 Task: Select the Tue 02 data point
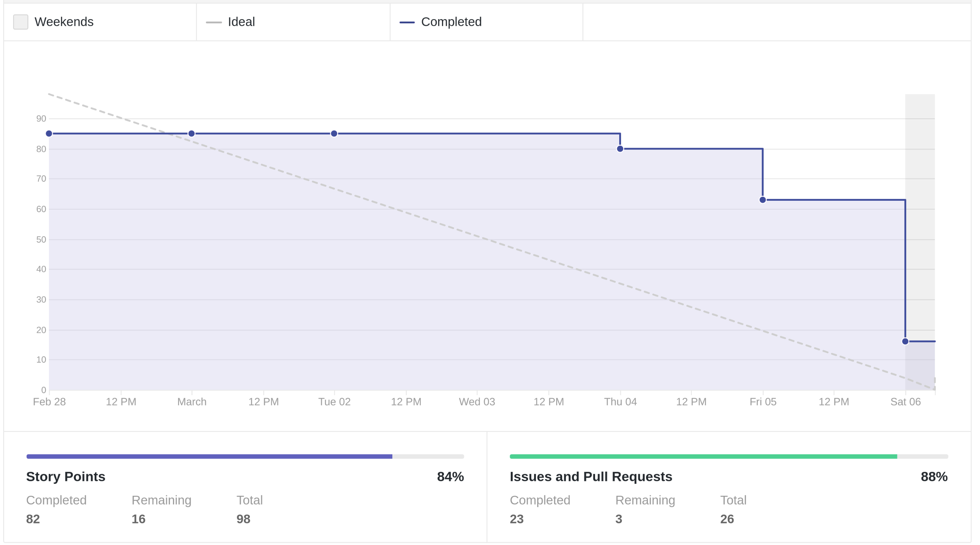(334, 134)
